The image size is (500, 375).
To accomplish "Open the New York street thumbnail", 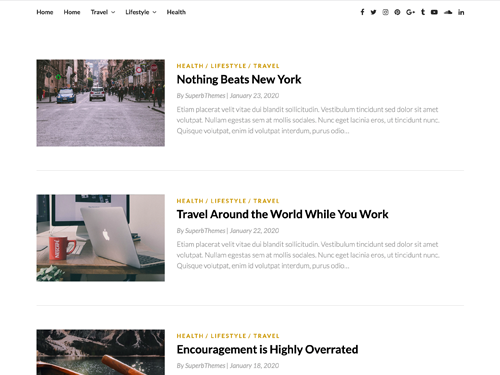I will pyautogui.click(x=101, y=103).
